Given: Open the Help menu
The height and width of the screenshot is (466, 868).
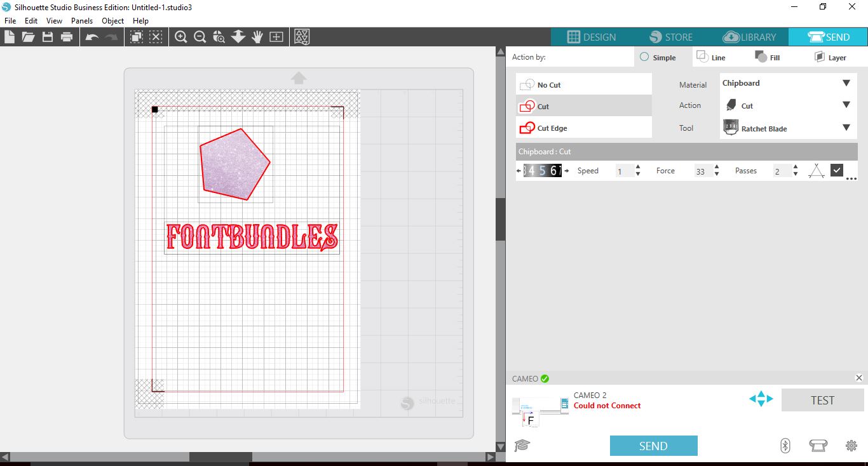Looking at the screenshot, I should [x=140, y=21].
